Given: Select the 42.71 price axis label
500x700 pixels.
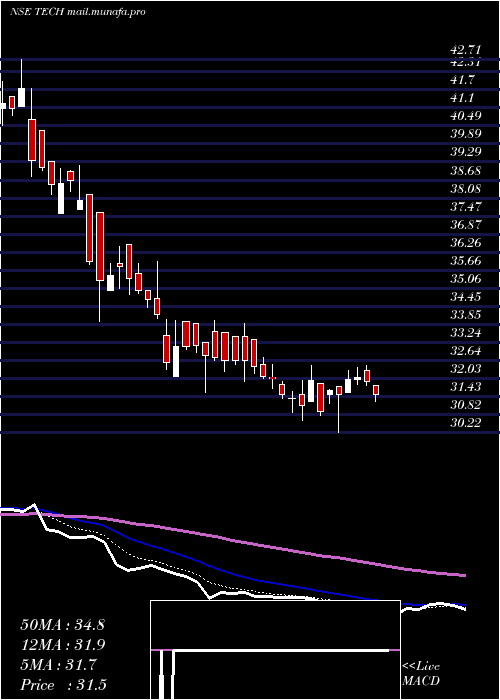Looking at the screenshot, I should pos(466,50).
